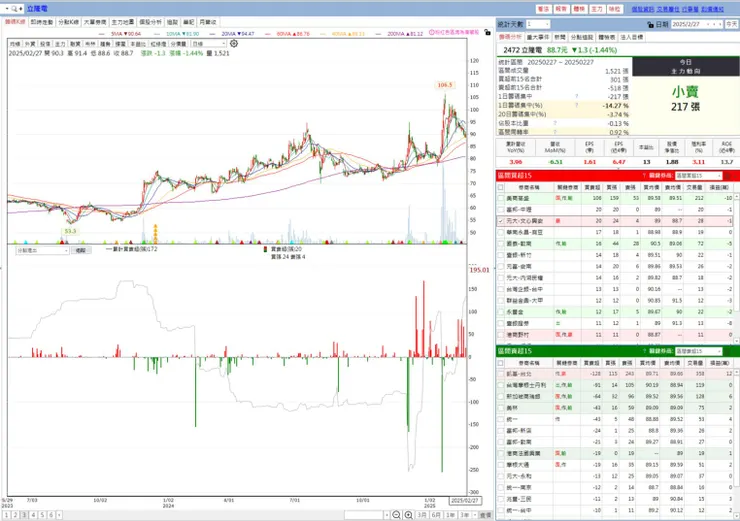The height and width of the screenshot is (521, 740).
Task: Click the 買賣超 column header in 買超 table
Action: (x=592, y=187)
